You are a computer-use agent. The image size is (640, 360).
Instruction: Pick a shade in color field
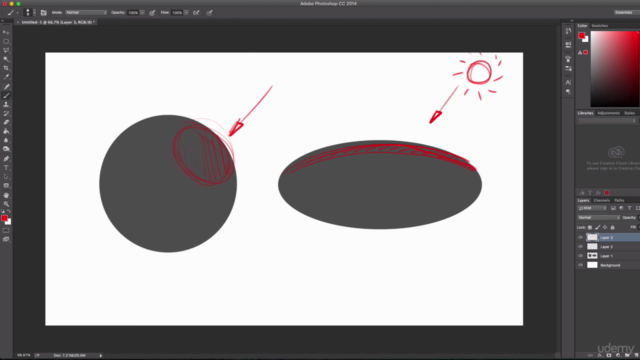coord(615,69)
